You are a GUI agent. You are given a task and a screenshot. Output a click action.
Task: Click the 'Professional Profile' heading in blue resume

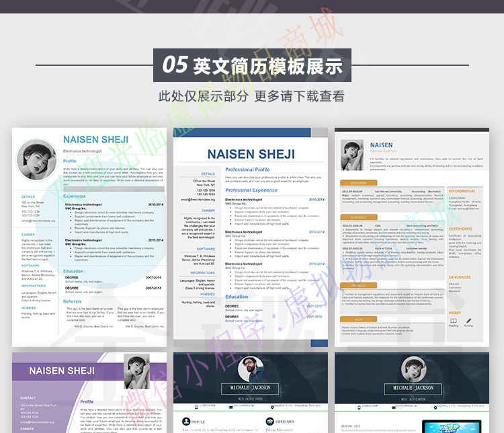(x=247, y=169)
